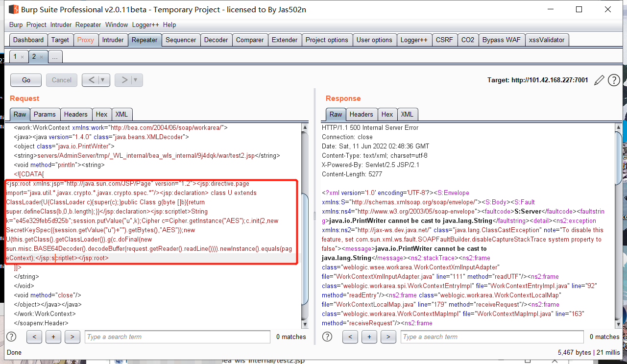
Task: Open the Burp menu
Action: pyautogui.click(x=16, y=24)
